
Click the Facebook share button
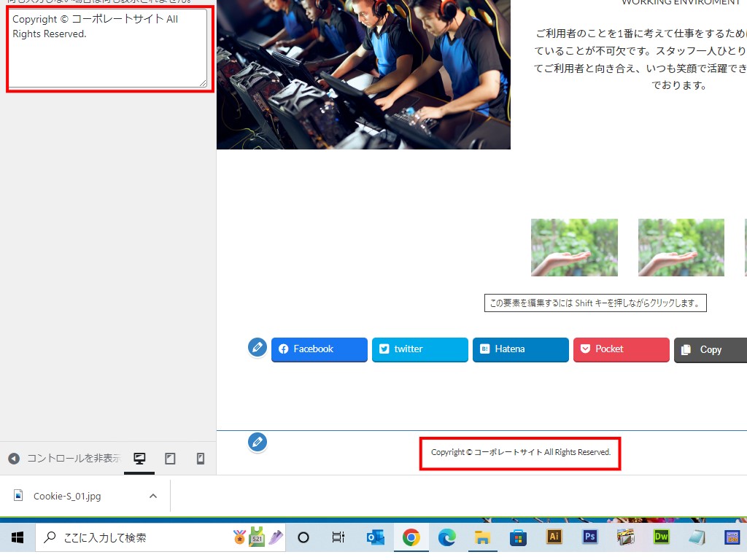320,349
